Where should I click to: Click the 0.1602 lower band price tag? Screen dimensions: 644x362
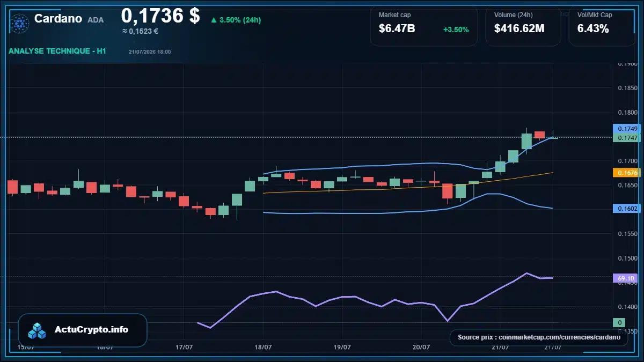(x=627, y=208)
